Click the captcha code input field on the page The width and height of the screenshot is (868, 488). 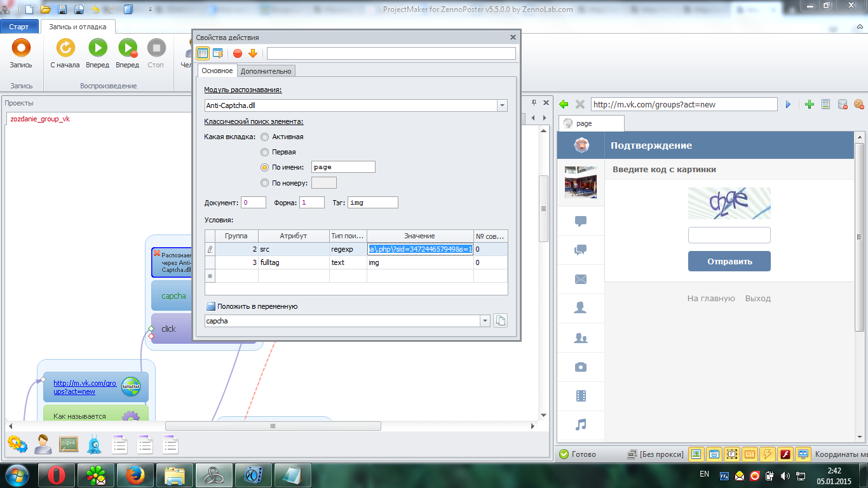(729, 235)
